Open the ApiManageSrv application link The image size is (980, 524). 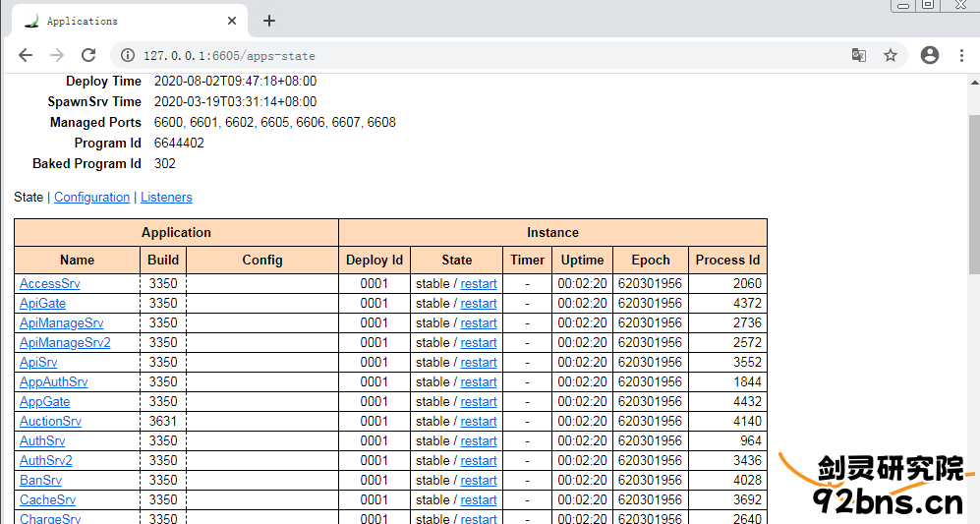tap(61, 322)
